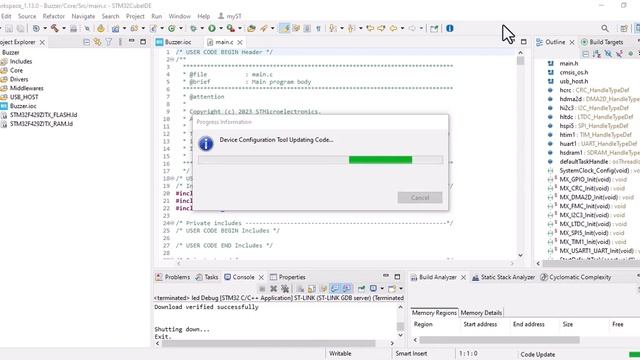Click the Debug bug icon in toolbar
Viewport: 640px width, 360px height.
coord(193,28)
